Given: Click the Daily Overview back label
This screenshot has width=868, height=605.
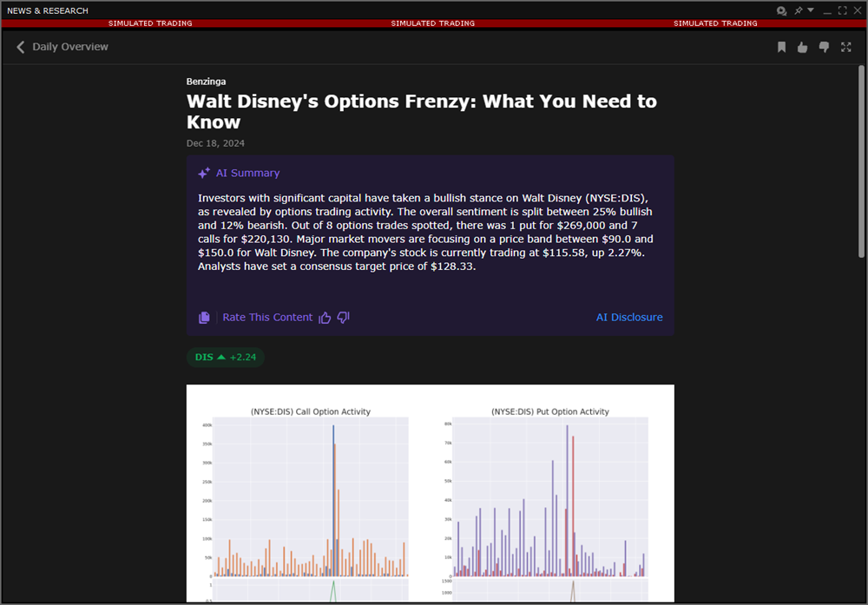Looking at the screenshot, I should coord(70,47).
